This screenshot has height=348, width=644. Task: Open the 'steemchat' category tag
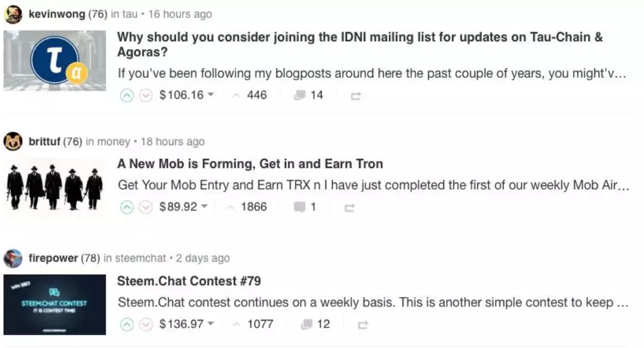pyautogui.click(x=140, y=258)
